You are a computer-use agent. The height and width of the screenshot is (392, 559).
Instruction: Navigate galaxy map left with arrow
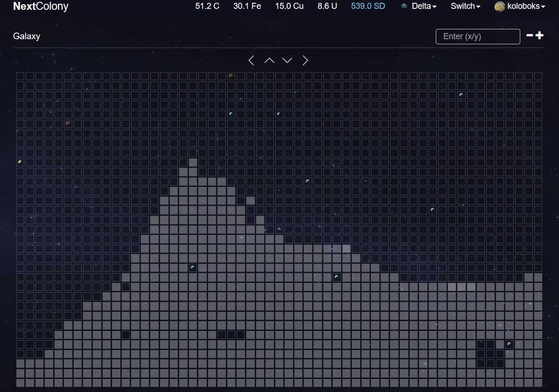coord(252,61)
